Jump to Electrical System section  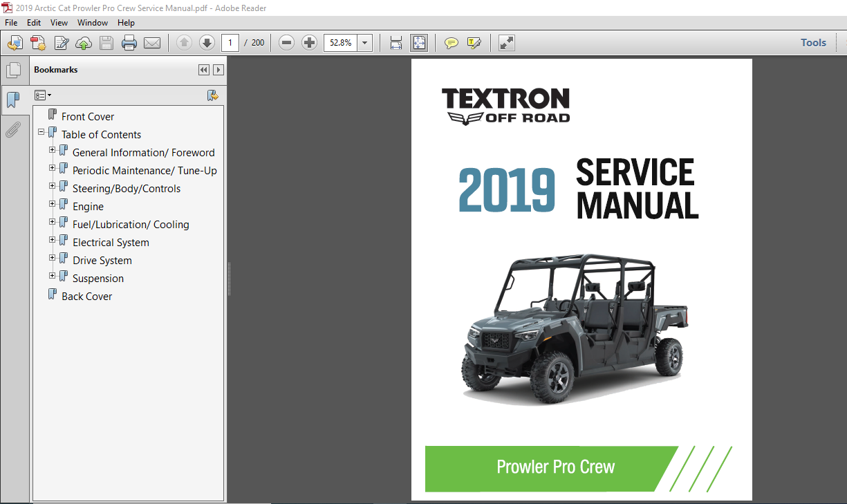pos(111,243)
